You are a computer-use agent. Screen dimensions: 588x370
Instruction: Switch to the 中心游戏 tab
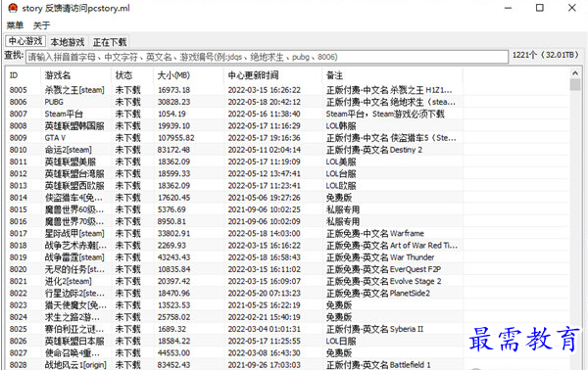point(25,41)
